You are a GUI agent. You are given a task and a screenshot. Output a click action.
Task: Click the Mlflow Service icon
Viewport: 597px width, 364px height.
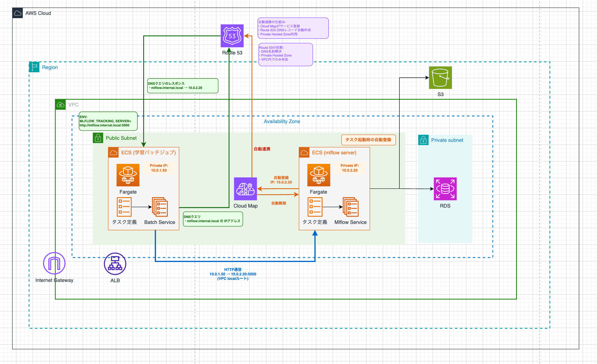pyautogui.click(x=351, y=207)
